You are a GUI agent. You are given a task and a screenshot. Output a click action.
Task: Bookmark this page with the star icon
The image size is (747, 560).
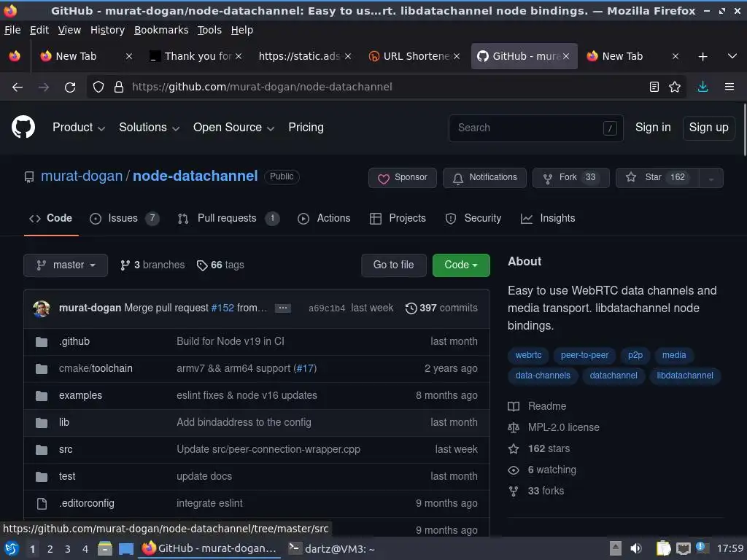(675, 87)
